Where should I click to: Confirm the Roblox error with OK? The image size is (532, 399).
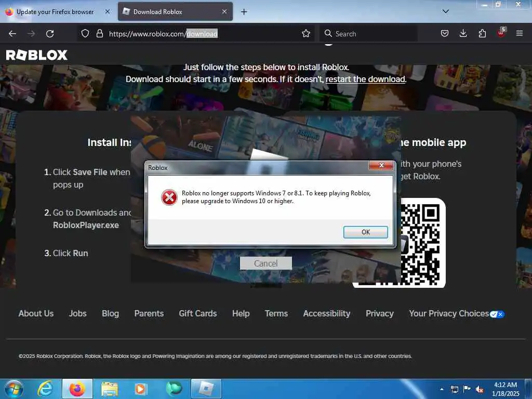click(365, 232)
